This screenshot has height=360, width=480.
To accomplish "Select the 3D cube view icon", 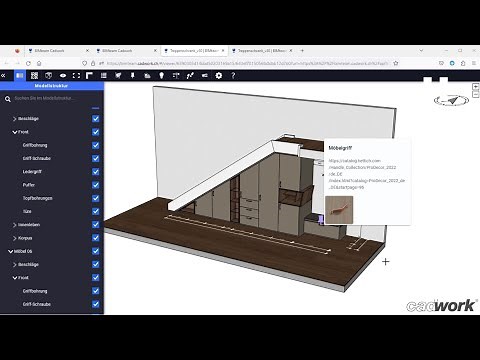I will [x=49, y=76].
